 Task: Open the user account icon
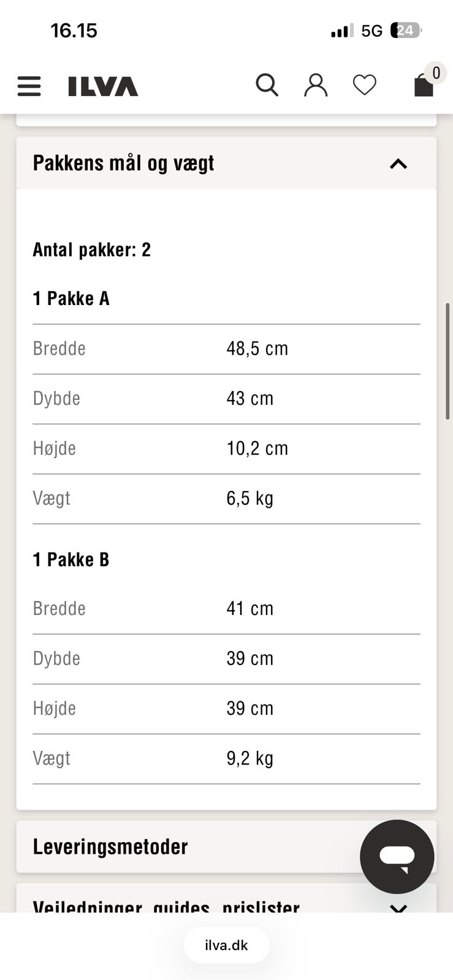pyautogui.click(x=316, y=85)
